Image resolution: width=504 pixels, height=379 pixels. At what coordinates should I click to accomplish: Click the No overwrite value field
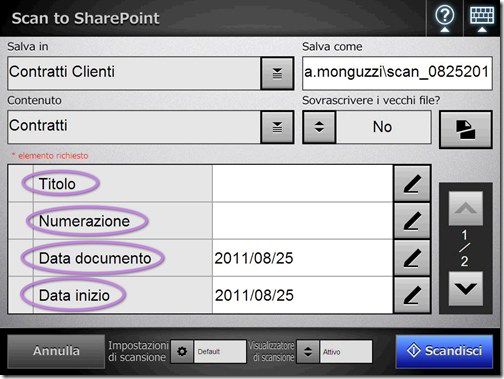383,127
